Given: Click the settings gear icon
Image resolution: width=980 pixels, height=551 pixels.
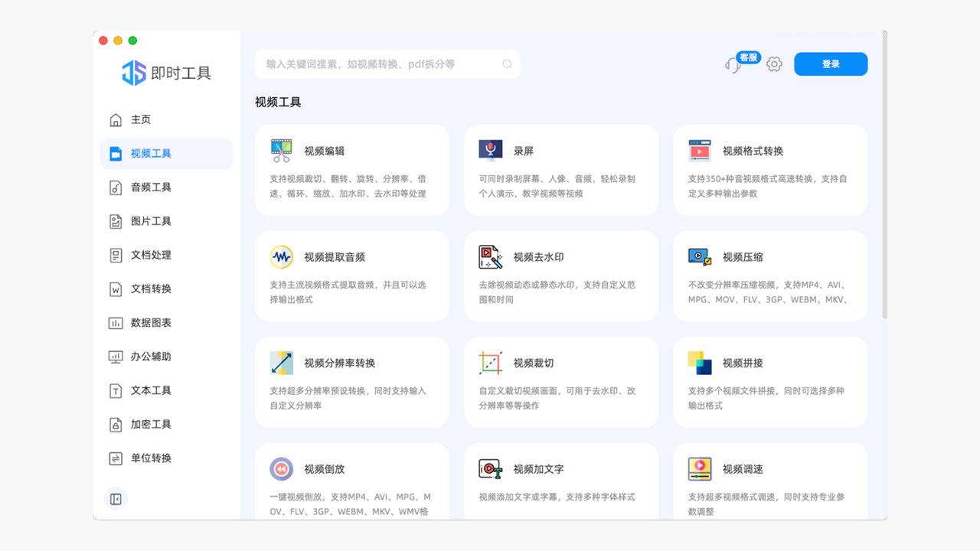Looking at the screenshot, I should click(774, 64).
